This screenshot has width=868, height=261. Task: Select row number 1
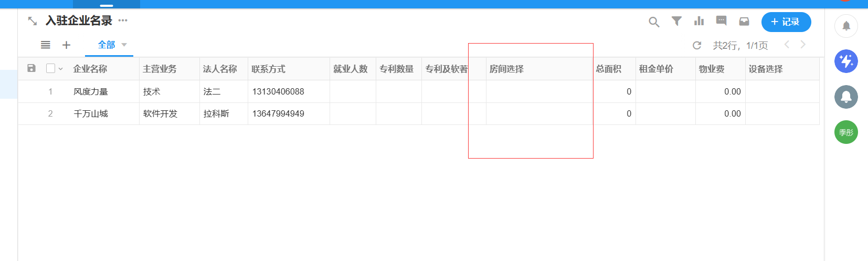click(50, 91)
